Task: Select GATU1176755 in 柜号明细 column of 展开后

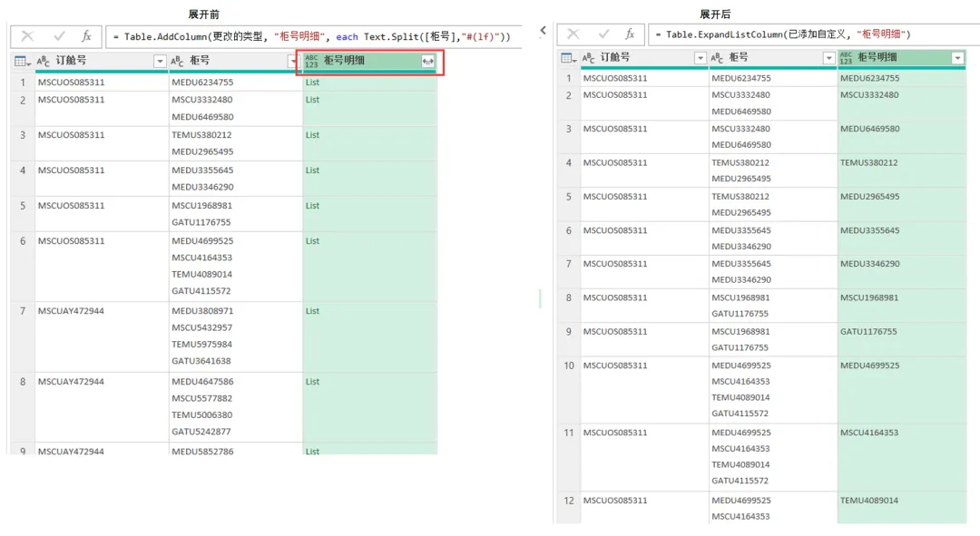Action: click(868, 331)
